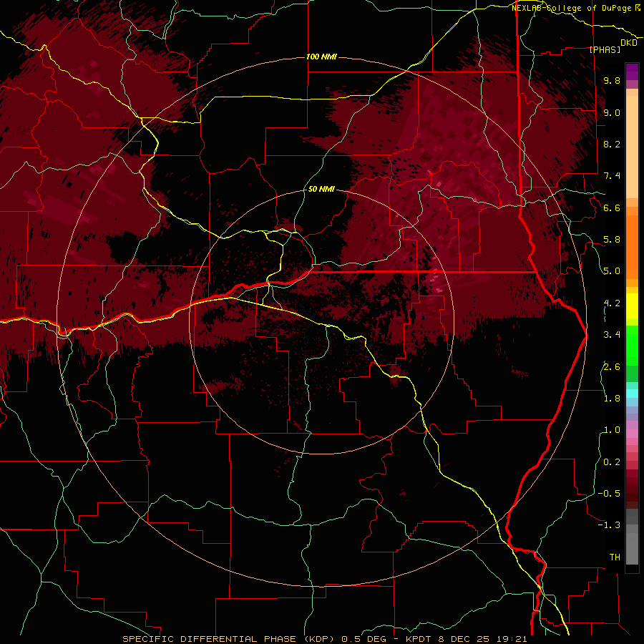Click the "(KDP)" abbreviation in the footer
Screen dimensions: 644x644
(x=319, y=639)
